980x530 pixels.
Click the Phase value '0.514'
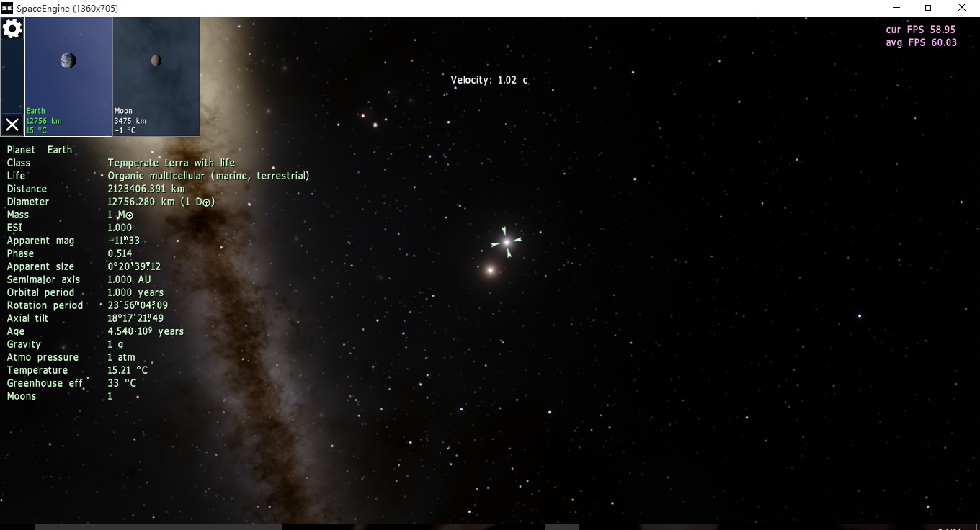(120, 253)
